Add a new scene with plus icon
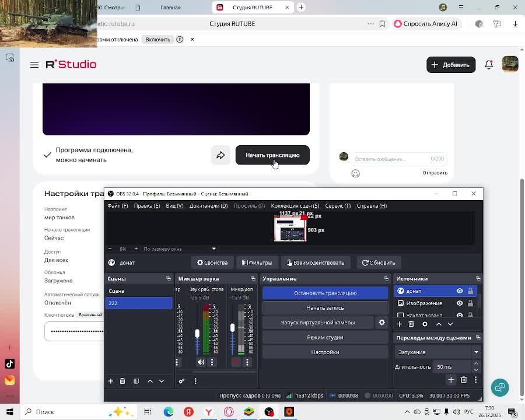The image size is (525, 420). [x=110, y=381]
